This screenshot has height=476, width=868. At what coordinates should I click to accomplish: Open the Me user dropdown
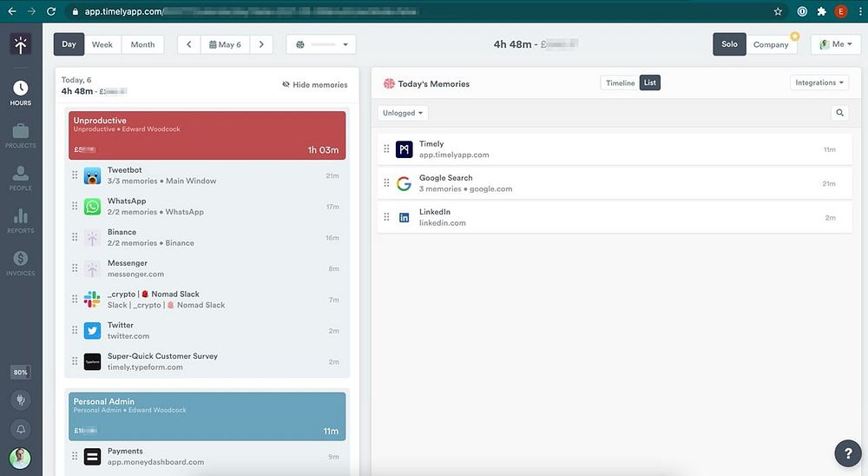pyautogui.click(x=835, y=44)
